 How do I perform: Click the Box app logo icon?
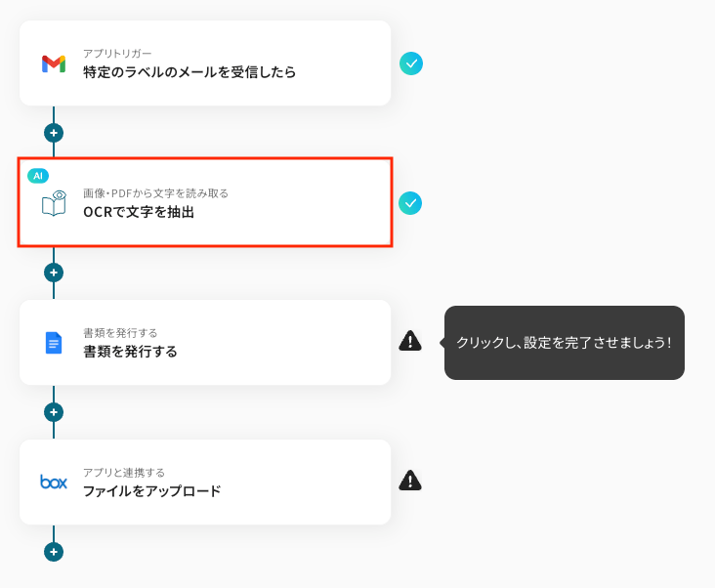[54, 482]
